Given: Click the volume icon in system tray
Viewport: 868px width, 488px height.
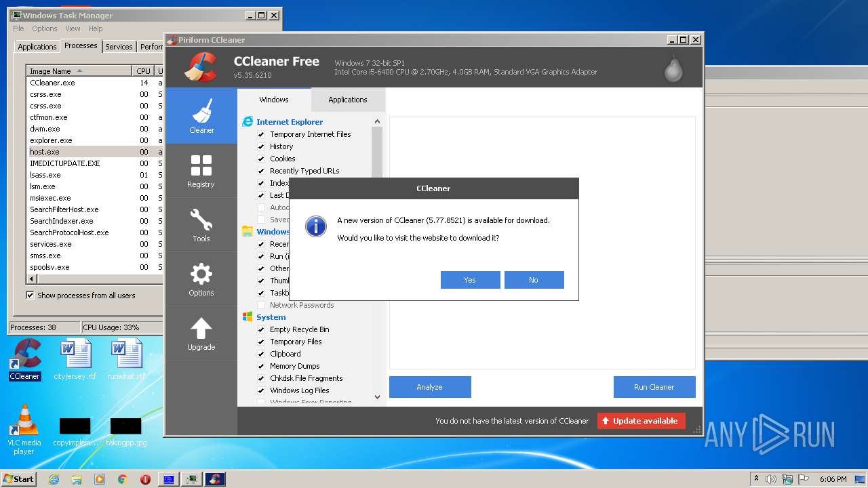Looking at the screenshot, I should tap(770, 479).
